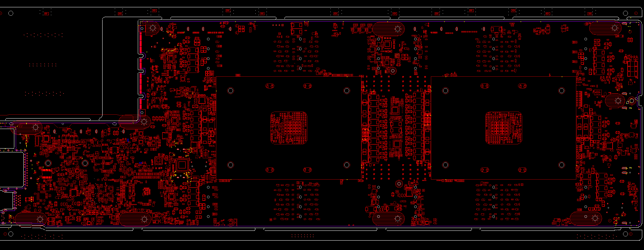Select hatched oval standoff in board's bottom-right corner

(586, 219)
